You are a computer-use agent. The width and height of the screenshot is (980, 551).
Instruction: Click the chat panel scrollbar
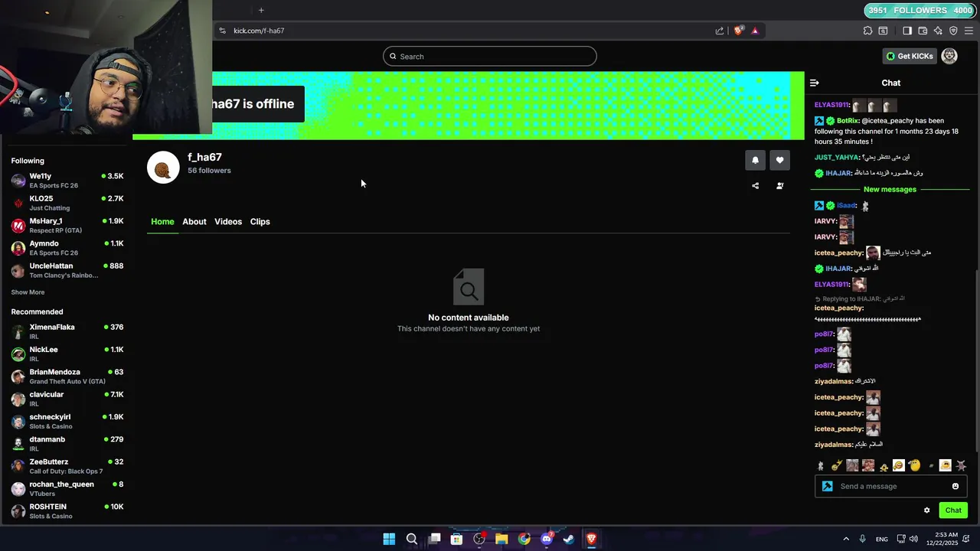976,360
